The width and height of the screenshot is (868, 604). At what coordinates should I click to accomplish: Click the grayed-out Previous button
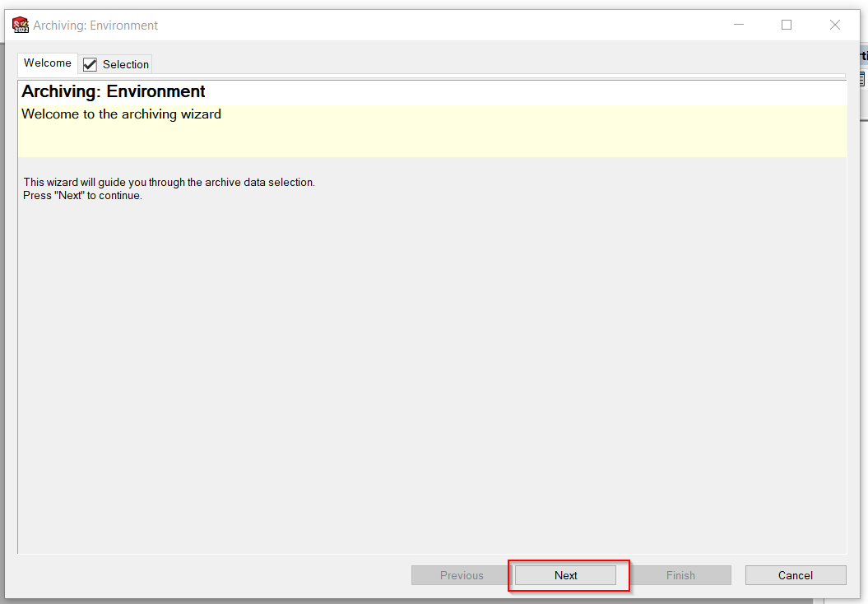[x=462, y=575]
